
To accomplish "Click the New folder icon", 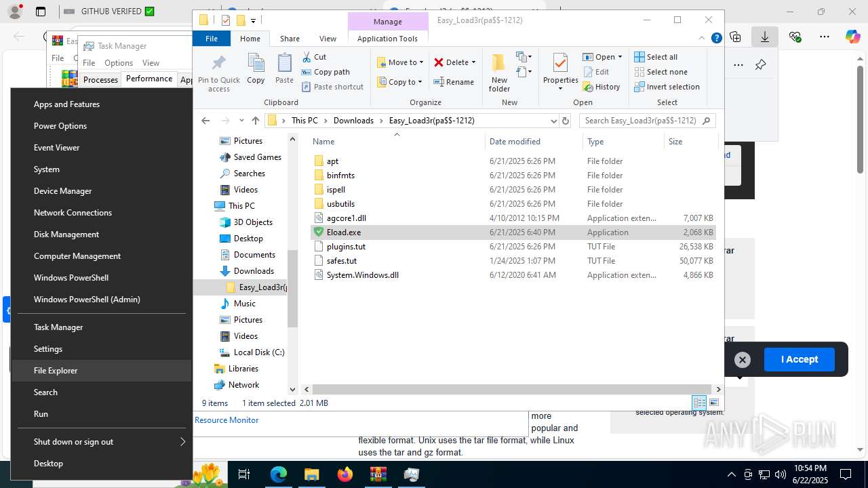I will [499, 63].
